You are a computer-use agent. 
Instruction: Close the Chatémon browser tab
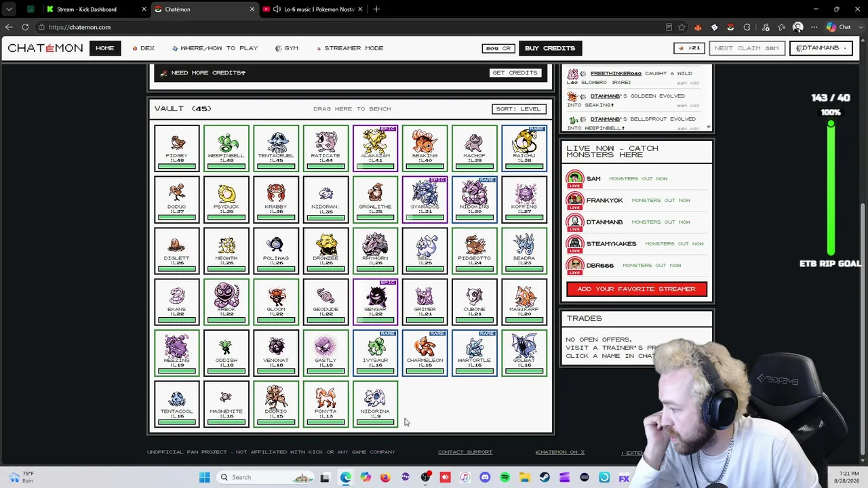252,9
